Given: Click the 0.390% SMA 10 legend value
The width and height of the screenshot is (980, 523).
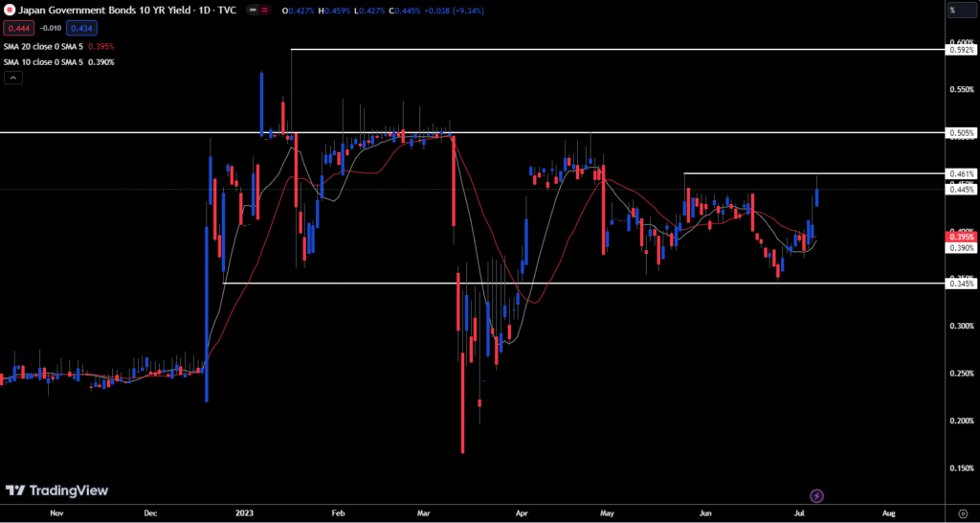Looking at the screenshot, I should click(101, 62).
